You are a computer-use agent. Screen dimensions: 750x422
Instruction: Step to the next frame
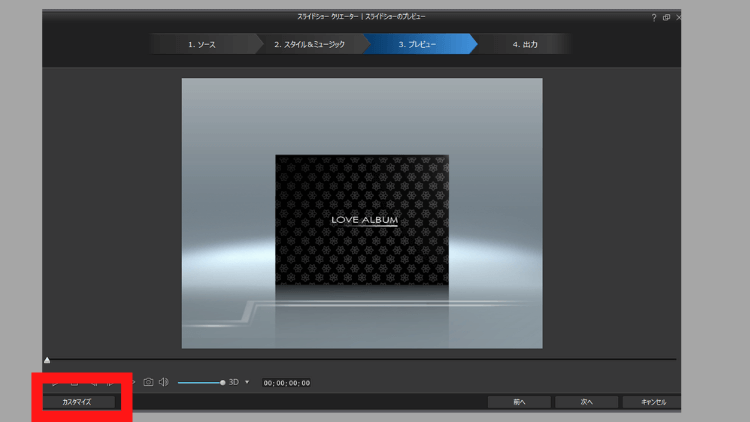(x=110, y=382)
